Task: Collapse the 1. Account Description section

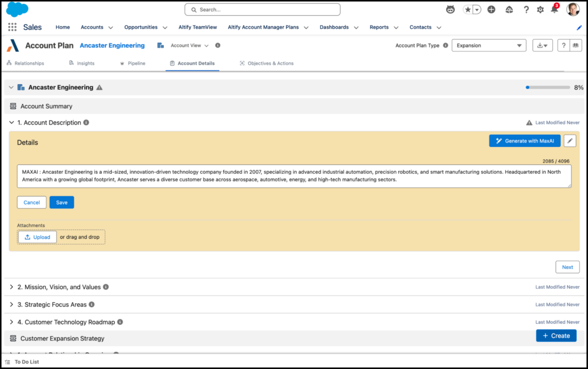Action: point(12,123)
